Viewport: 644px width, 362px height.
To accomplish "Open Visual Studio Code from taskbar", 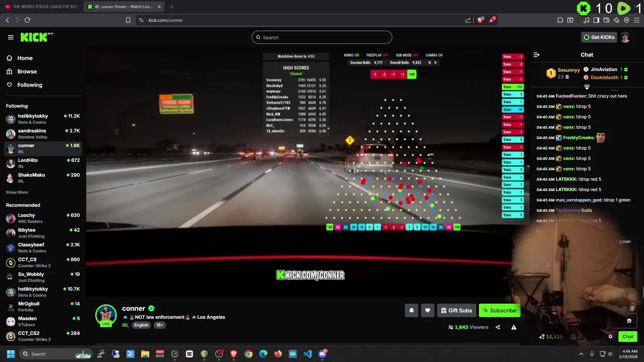I will 307,354.
